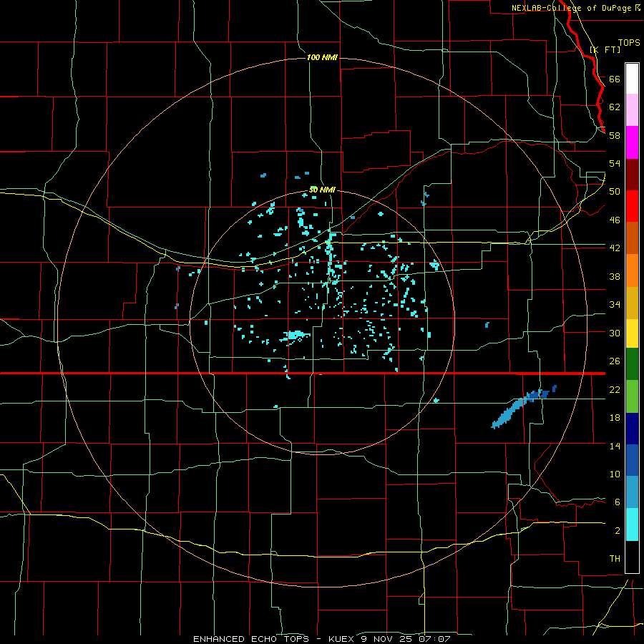
Task: Click the steel blue 14 kft legend swatch
Action: pyautogui.click(x=632, y=492)
